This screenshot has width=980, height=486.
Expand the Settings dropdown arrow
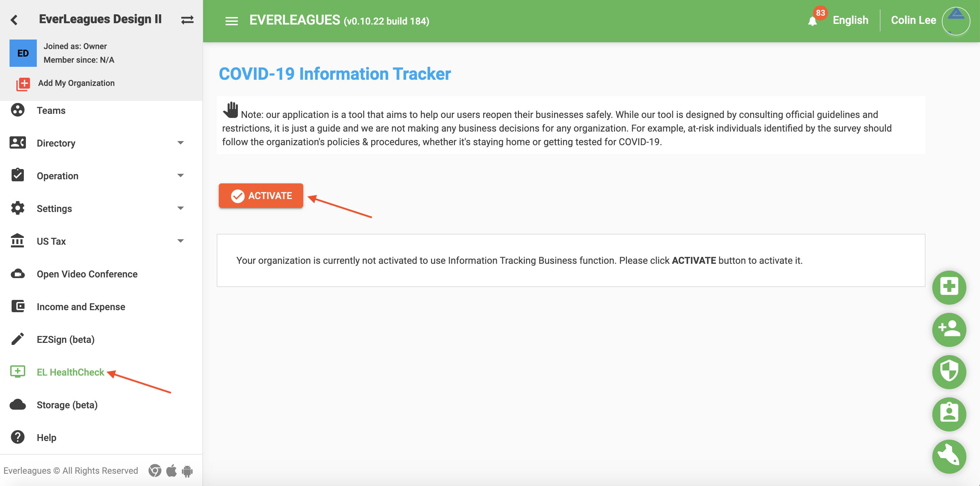[x=180, y=209]
